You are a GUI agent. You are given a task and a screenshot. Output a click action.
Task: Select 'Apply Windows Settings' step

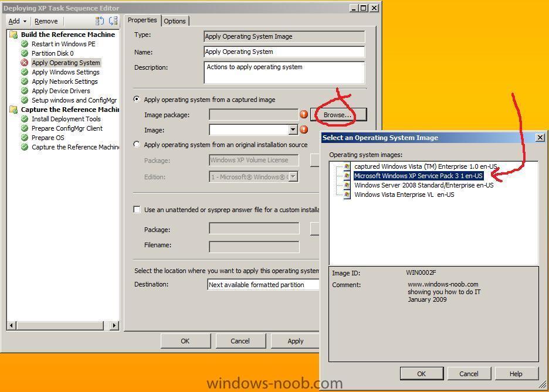pos(66,72)
